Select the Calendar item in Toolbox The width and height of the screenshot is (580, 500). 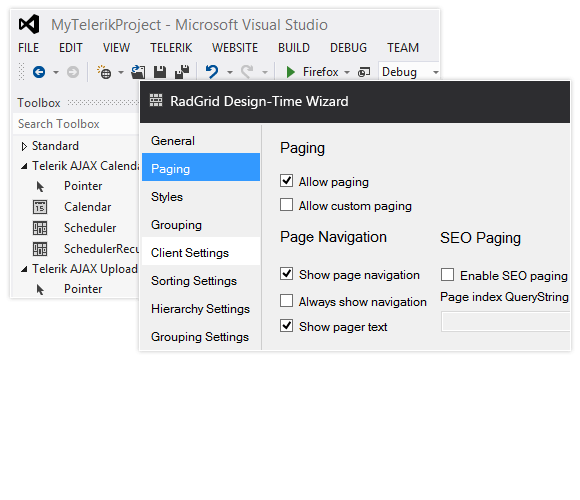[x=87, y=207]
